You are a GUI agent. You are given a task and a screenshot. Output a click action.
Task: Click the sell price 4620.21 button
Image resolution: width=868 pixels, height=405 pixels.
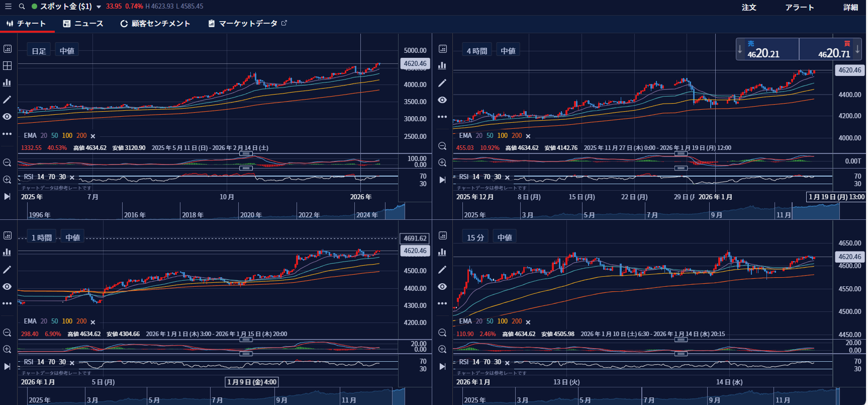click(767, 49)
